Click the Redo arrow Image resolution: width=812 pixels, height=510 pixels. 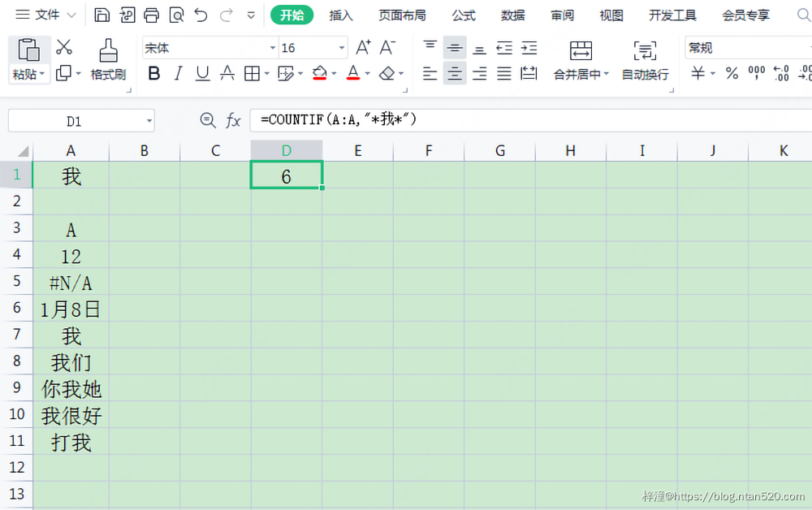point(227,15)
